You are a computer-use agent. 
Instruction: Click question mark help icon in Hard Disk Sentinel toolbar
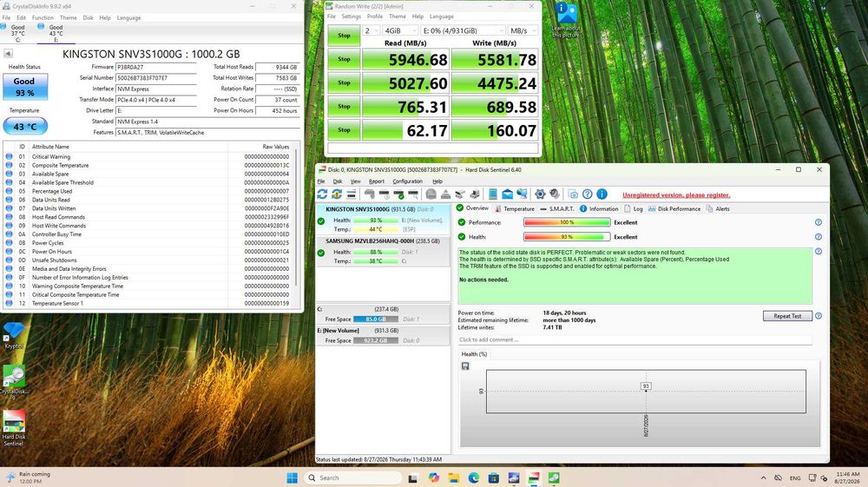pos(588,194)
